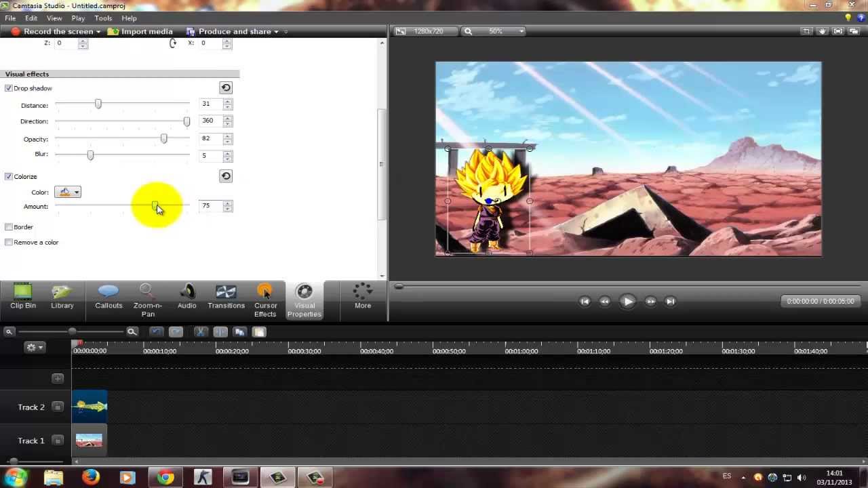Open the Tools menu
The image size is (868, 488).
[103, 18]
